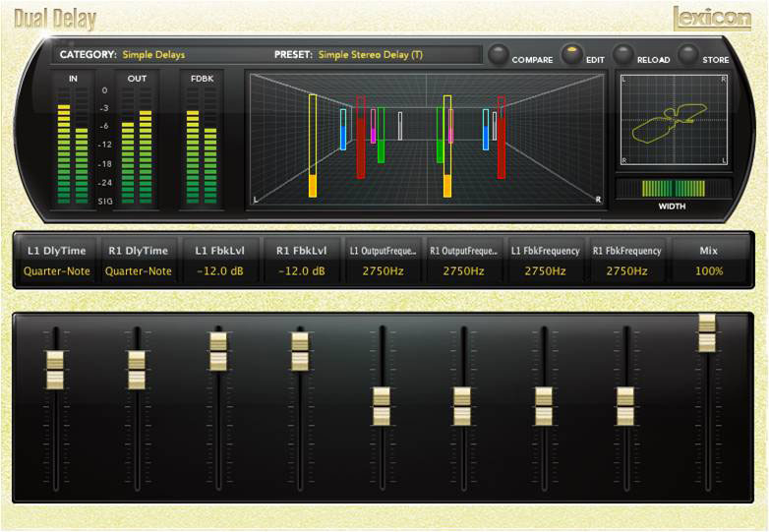769x532 pixels.
Task: Click the white bar at center of display
Action: [x=400, y=126]
